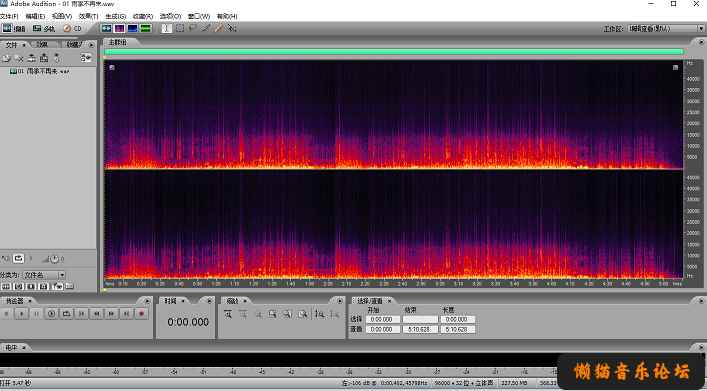
Task: Expand the Transport panel options arrow
Action: pyautogui.click(x=147, y=301)
